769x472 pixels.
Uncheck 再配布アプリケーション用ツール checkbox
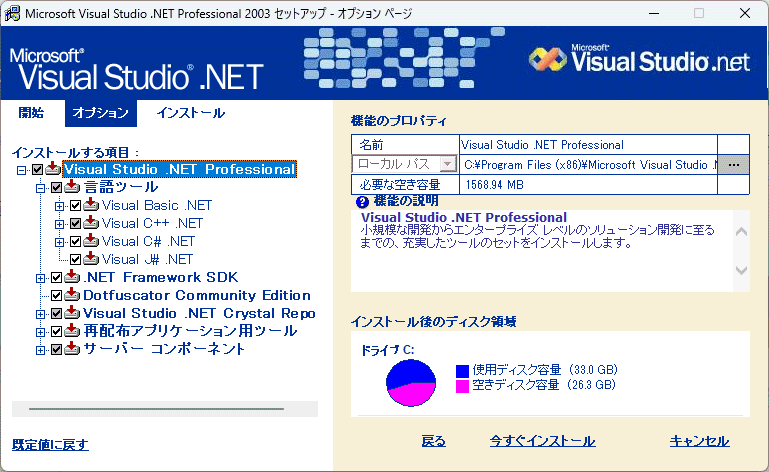pos(56,332)
